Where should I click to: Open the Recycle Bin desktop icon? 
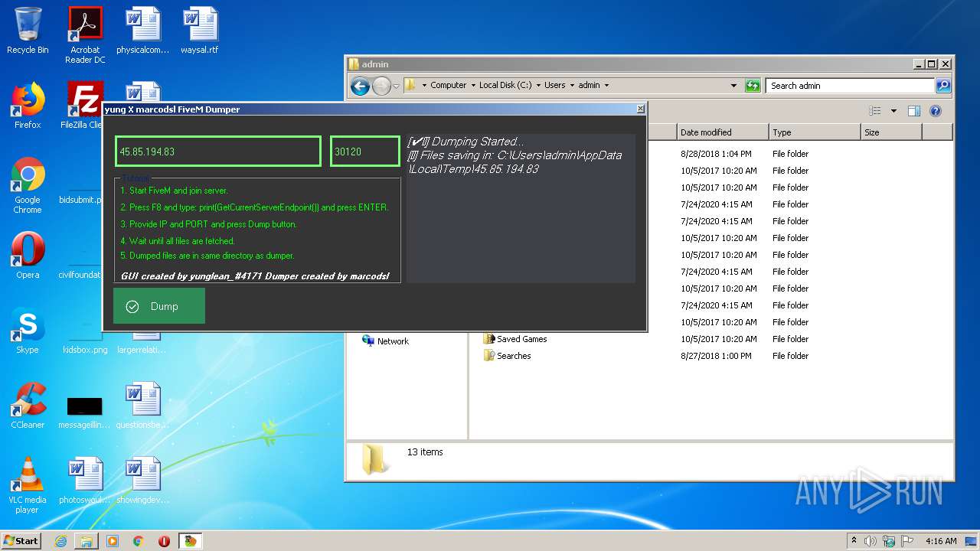coord(28,31)
